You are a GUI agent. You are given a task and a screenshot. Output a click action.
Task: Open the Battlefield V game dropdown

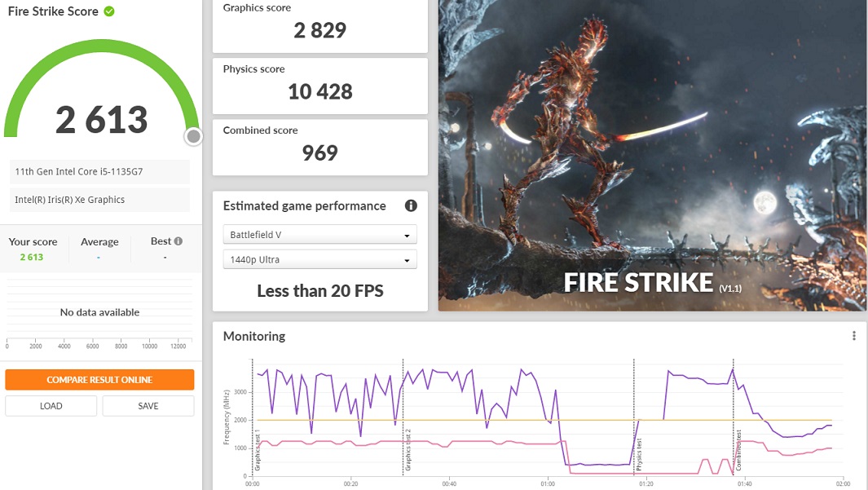[x=320, y=234]
